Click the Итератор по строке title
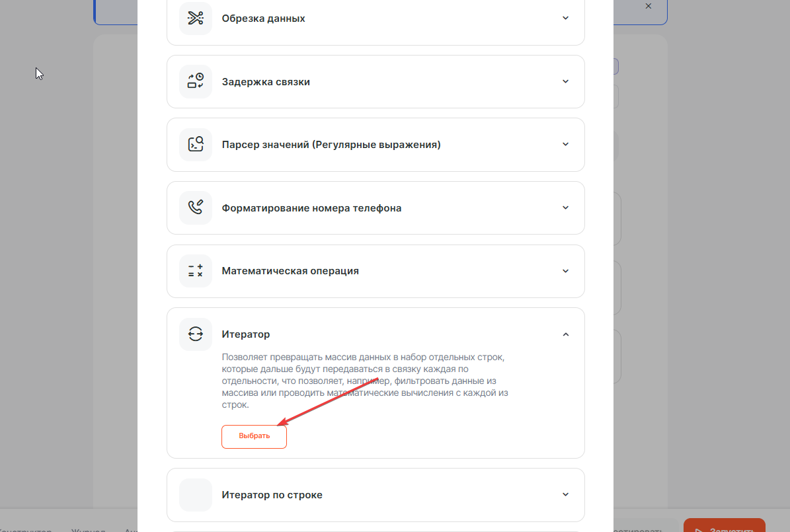 272,495
